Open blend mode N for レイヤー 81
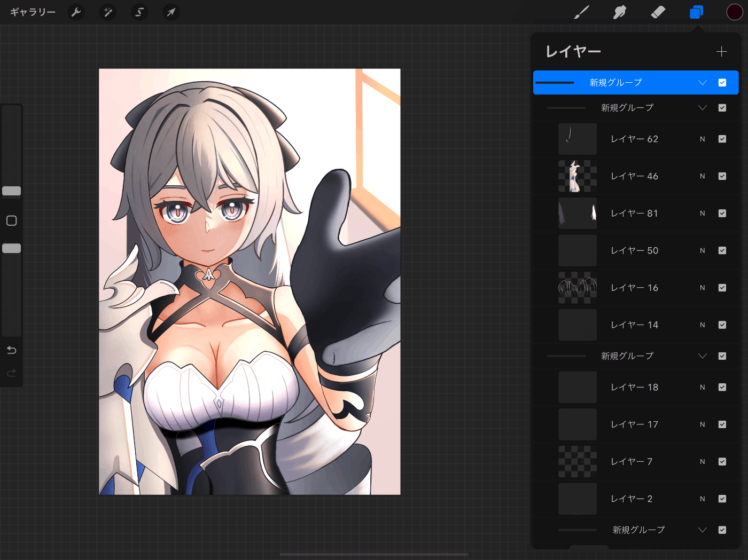 (x=703, y=214)
